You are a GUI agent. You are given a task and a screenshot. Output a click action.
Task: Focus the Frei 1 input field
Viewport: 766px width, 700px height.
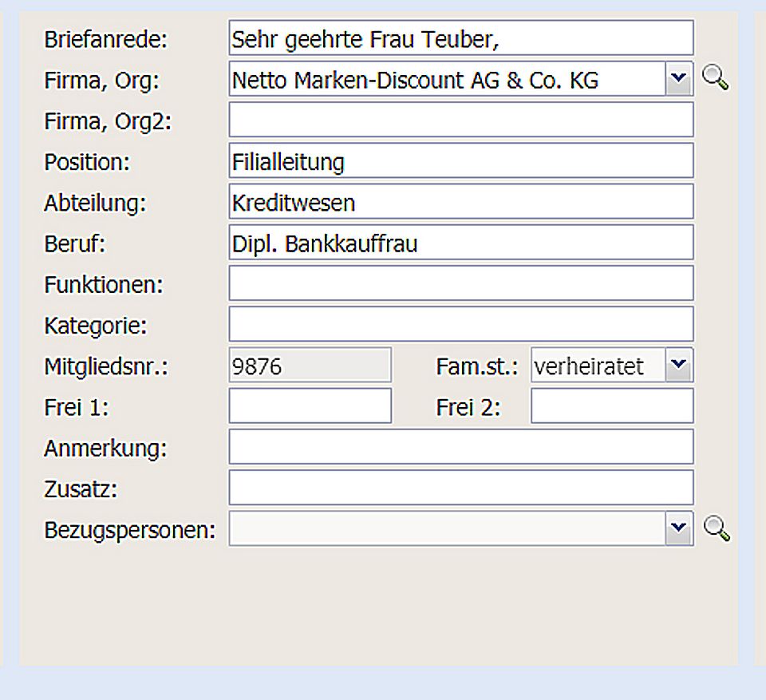click(x=310, y=406)
